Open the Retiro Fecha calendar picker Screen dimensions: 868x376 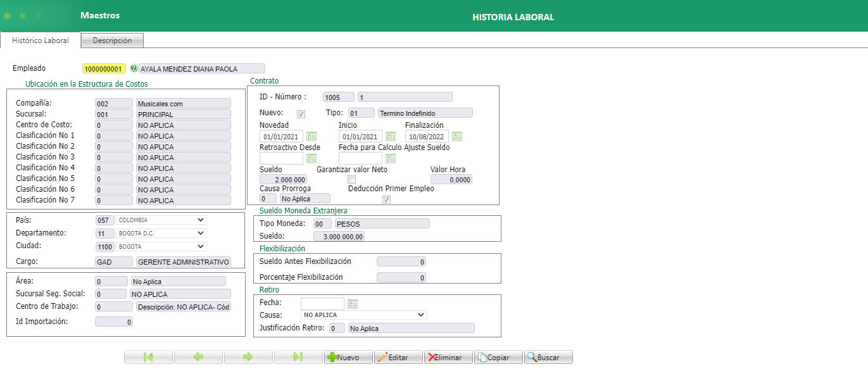(353, 304)
